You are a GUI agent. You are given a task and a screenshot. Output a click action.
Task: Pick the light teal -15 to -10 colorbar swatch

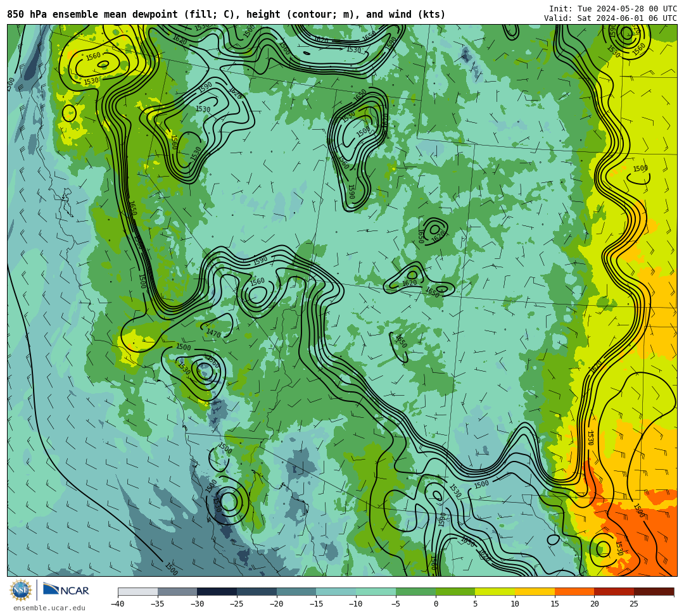(x=336, y=591)
